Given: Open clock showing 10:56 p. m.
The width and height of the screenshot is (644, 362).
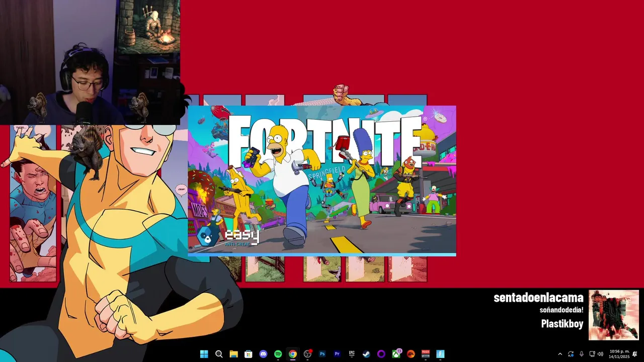Looking at the screenshot, I should (x=619, y=354).
